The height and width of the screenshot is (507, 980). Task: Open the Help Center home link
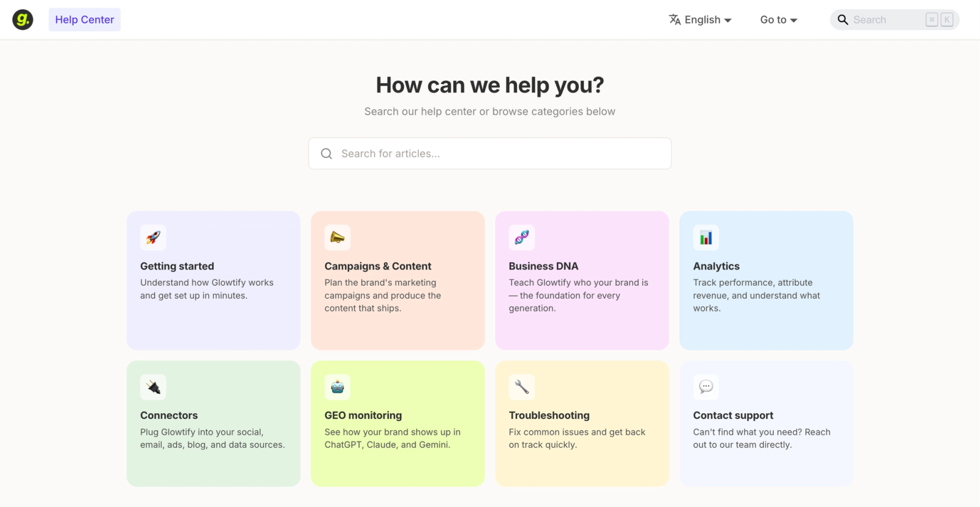(85, 20)
